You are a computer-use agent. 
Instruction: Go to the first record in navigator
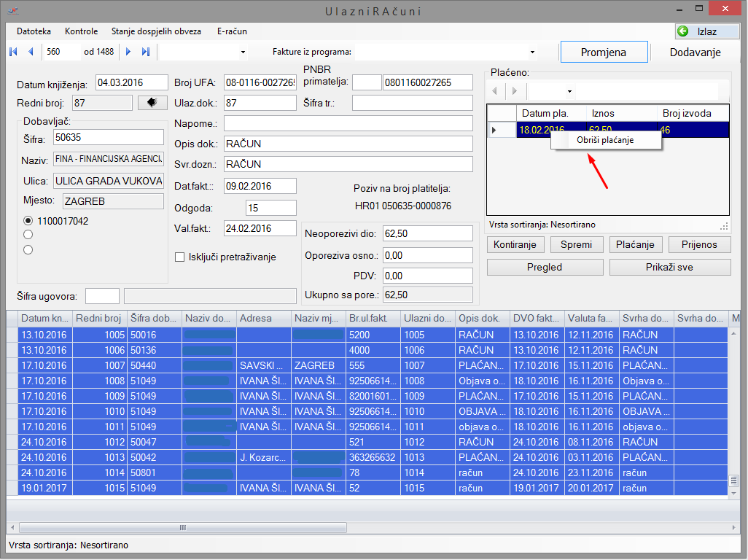[x=13, y=52]
